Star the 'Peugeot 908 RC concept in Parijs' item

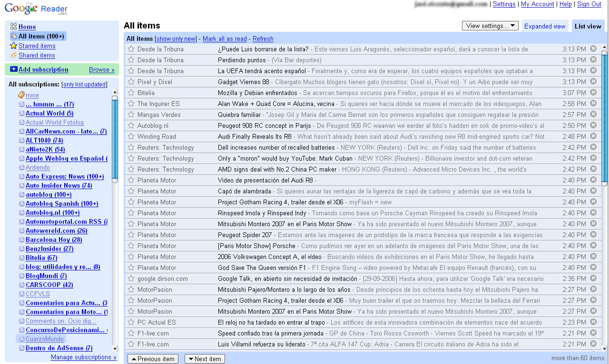tap(131, 125)
